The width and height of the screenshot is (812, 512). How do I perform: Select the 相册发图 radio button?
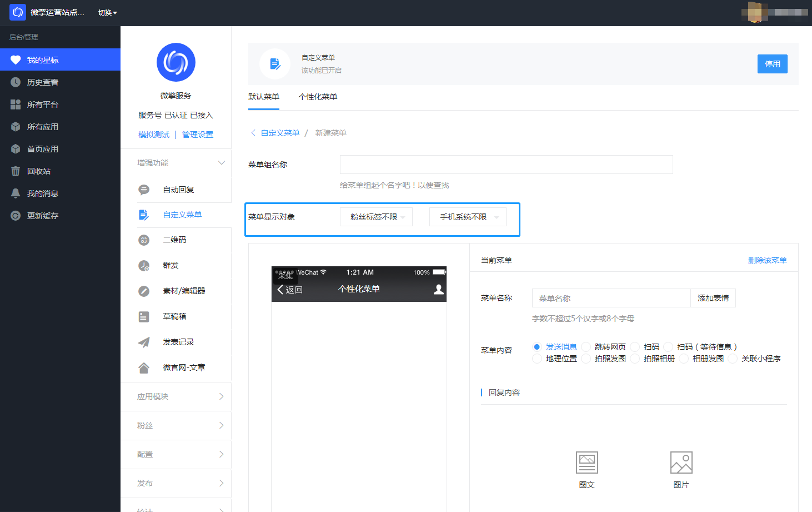click(684, 359)
